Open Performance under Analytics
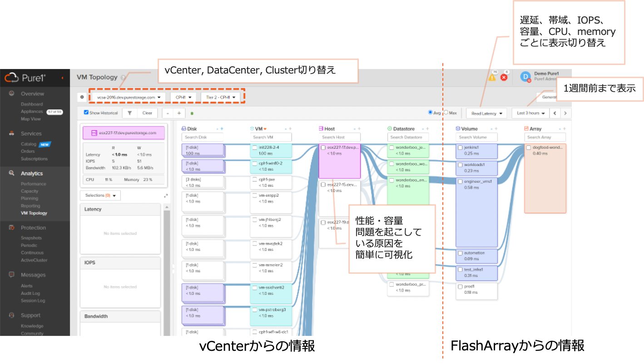The height and width of the screenshot is (364, 644). click(x=34, y=184)
